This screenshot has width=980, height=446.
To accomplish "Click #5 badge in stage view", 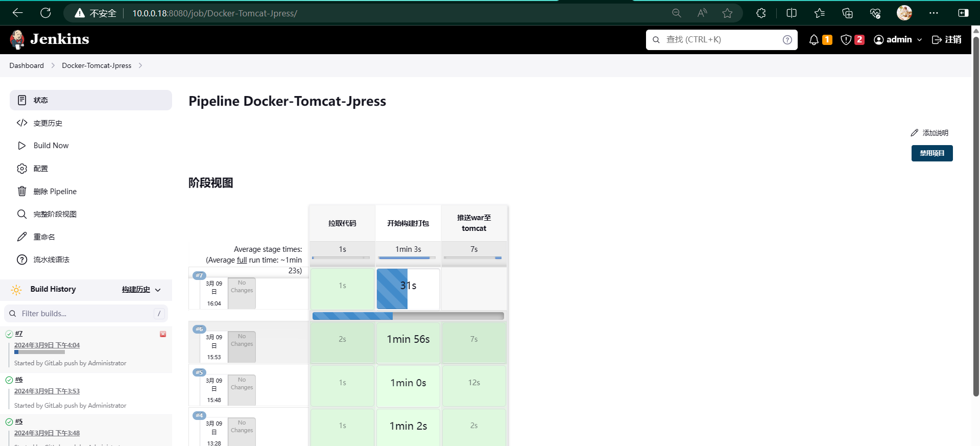I will (x=199, y=372).
